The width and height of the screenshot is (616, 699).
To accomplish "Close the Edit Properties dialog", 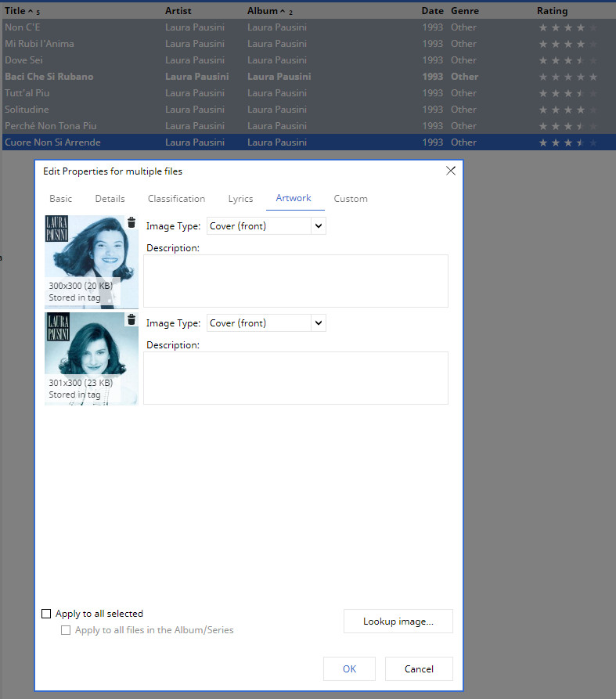I will pos(450,171).
